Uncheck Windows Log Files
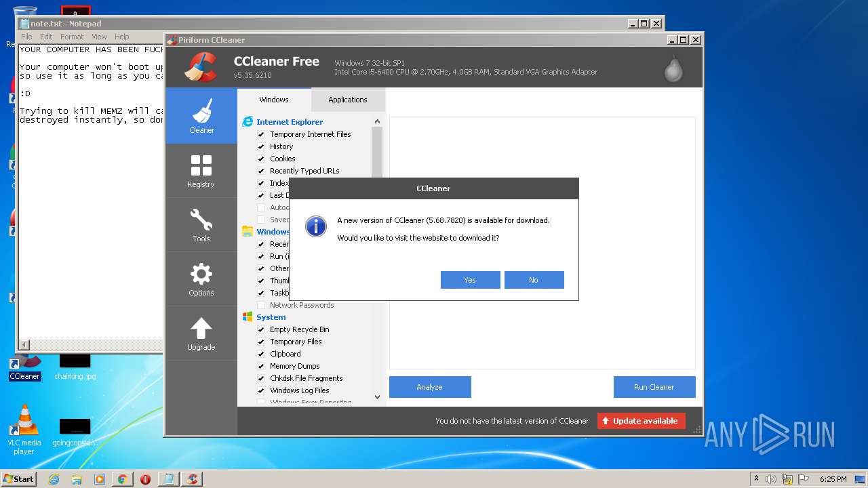Screen dimensions: 868x488 [261, 390]
